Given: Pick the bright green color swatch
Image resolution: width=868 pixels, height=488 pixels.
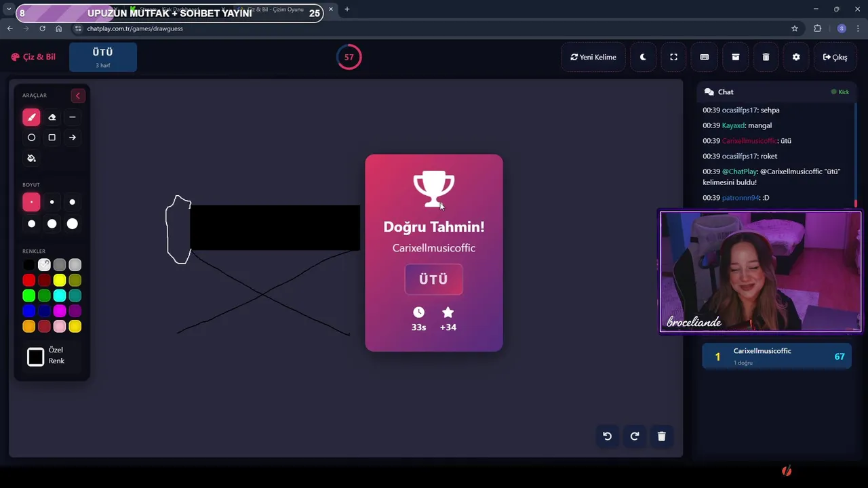Looking at the screenshot, I should pyautogui.click(x=28, y=296).
